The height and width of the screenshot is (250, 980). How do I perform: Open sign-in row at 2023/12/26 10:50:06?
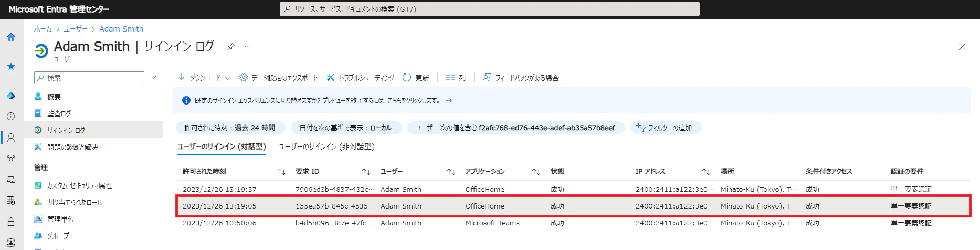pyautogui.click(x=574, y=223)
